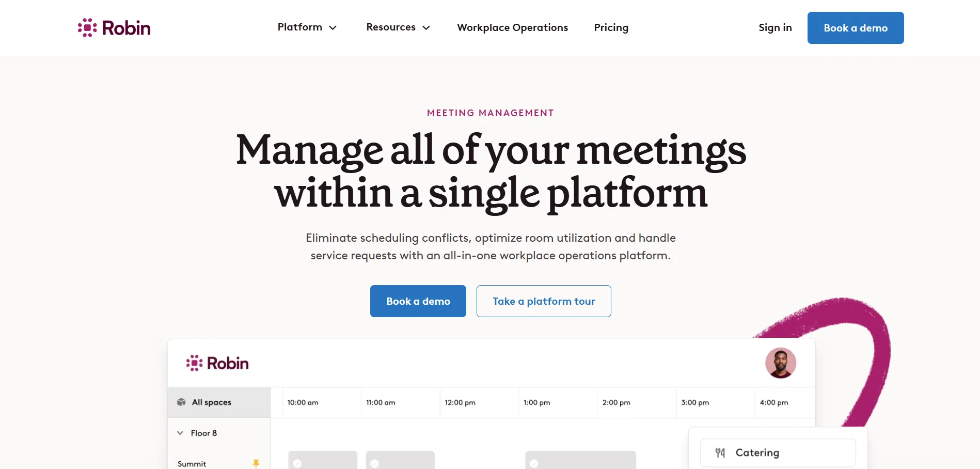Image resolution: width=980 pixels, height=469 pixels.
Task: Collapse the Floor 8 section
Action: coord(179,433)
